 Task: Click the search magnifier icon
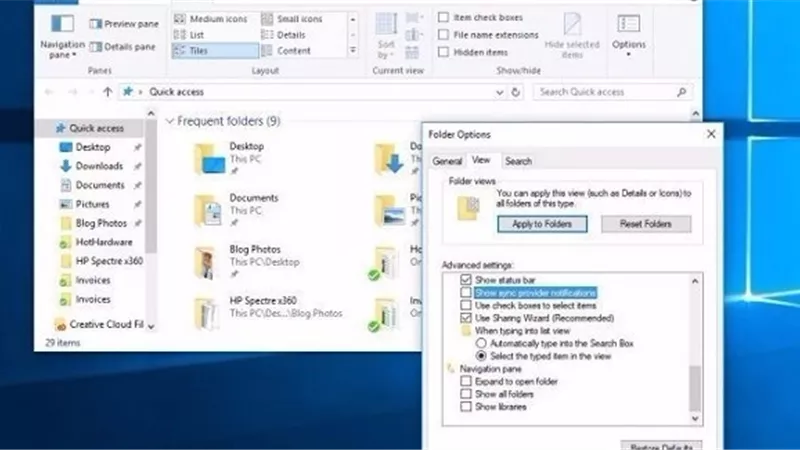pos(682,92)
